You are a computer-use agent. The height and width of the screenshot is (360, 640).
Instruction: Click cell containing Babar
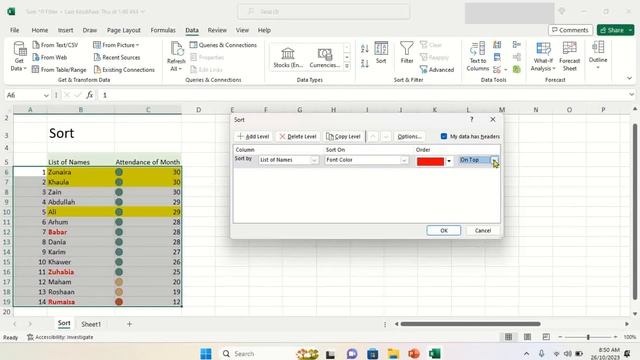[81, 232]
